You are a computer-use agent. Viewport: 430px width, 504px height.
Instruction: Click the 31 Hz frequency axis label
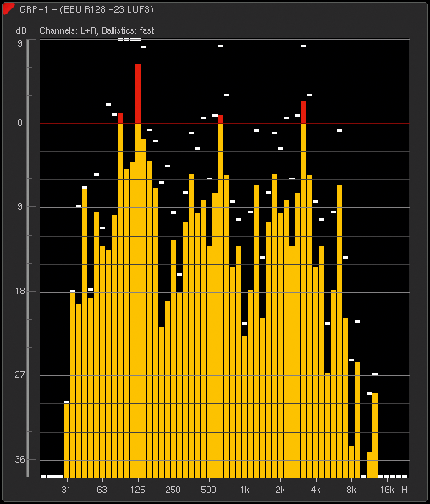pyautogui.click(x=66, y=490)
